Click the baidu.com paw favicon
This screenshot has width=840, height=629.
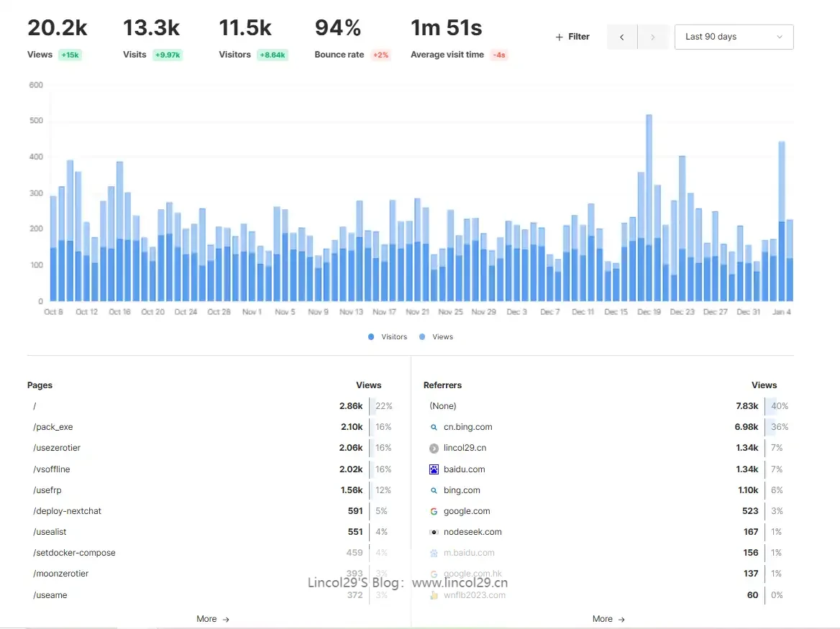pyautogui.click(x=434, y=469)
